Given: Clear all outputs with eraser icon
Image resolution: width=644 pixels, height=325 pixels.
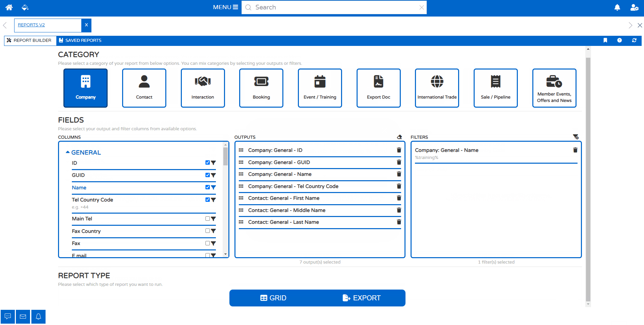Looking at the screenshot, I should point(399,137).
